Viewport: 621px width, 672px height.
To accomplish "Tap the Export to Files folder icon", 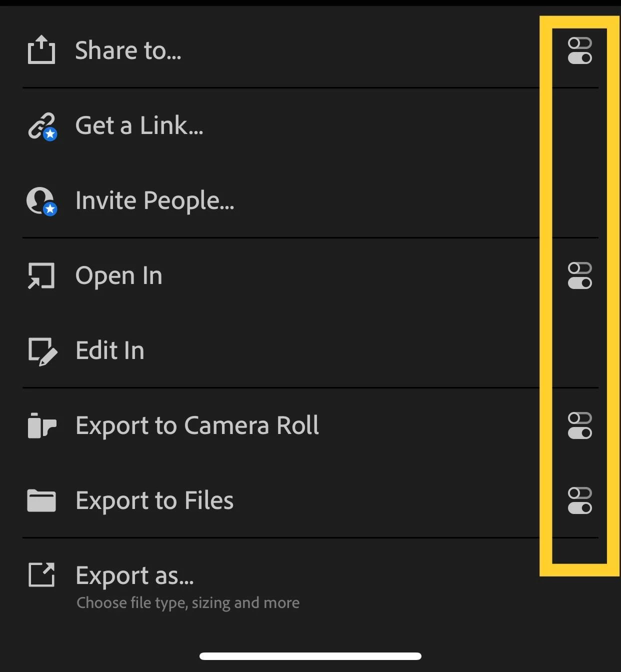I will pyautogui.click(x=41, y=500).
